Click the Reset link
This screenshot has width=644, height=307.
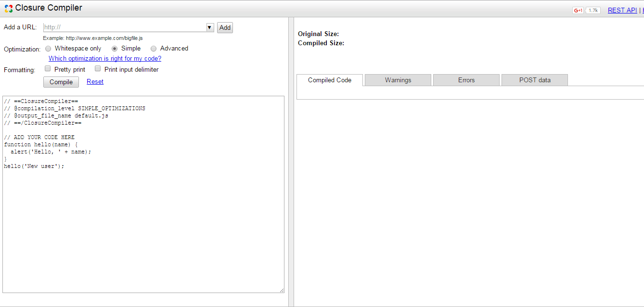coord(95,82)
